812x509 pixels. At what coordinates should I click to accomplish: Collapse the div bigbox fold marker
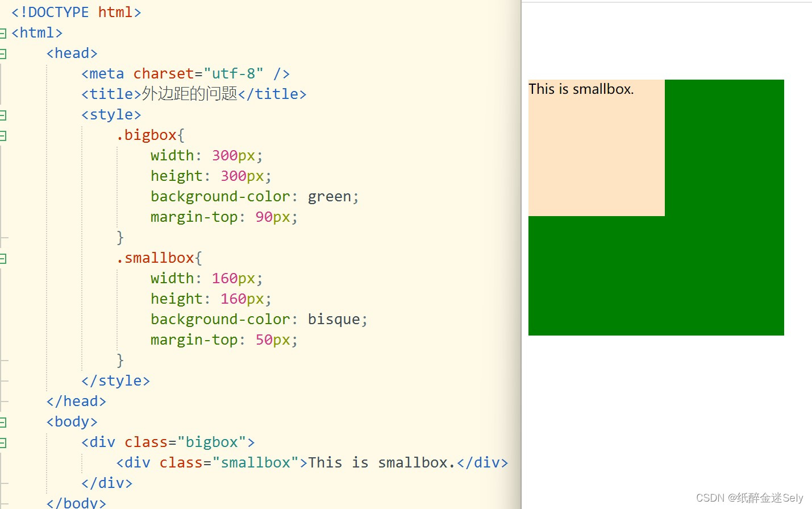[2, 443]
